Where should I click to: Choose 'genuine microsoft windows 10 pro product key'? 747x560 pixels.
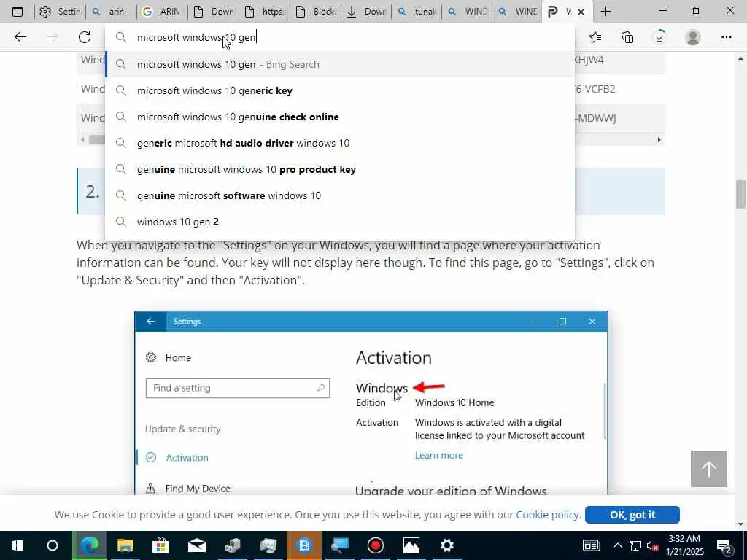pyautogui.click(x=340, y=169)
